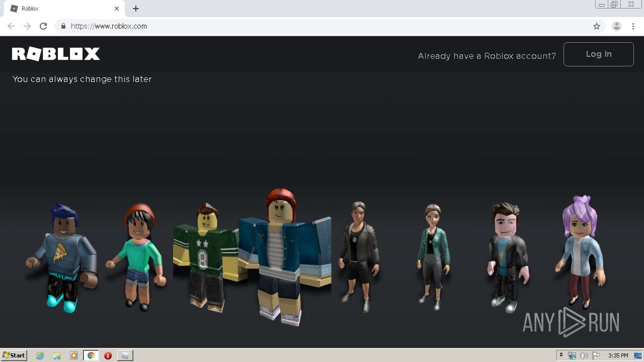Select the dark-haired avatar in black jacket
Screen dimensions: 644x362
[x=507, y=257]
